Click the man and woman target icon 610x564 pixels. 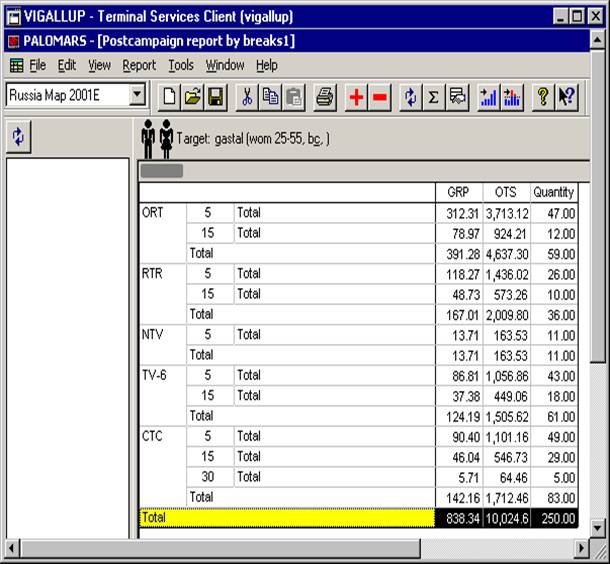pyautogui.click(x=157, y=139)
